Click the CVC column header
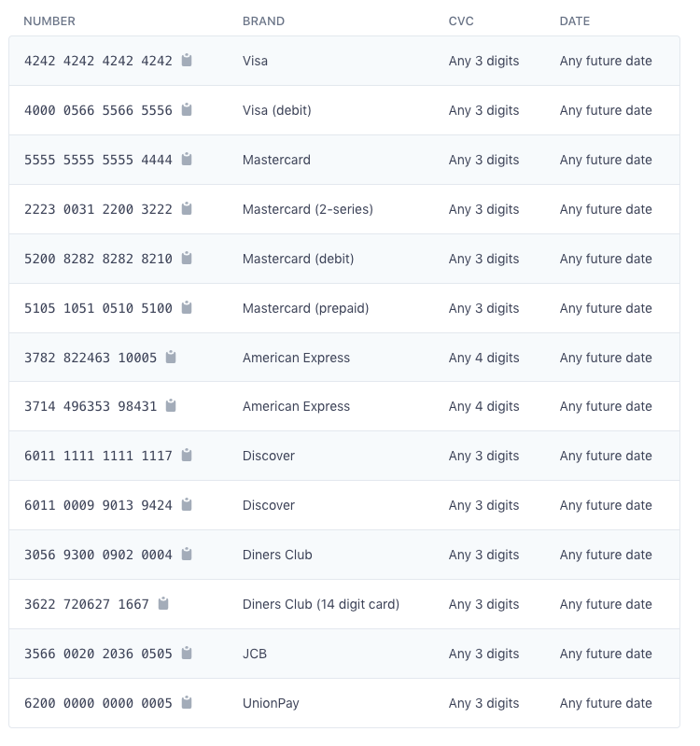 coord(461,21)
